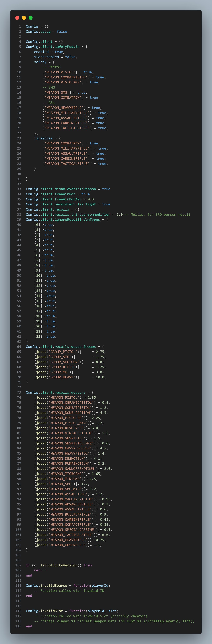212x644 pixels.
Task: Click 'enabled = true' in safetyModule
Action: point(49,52)
